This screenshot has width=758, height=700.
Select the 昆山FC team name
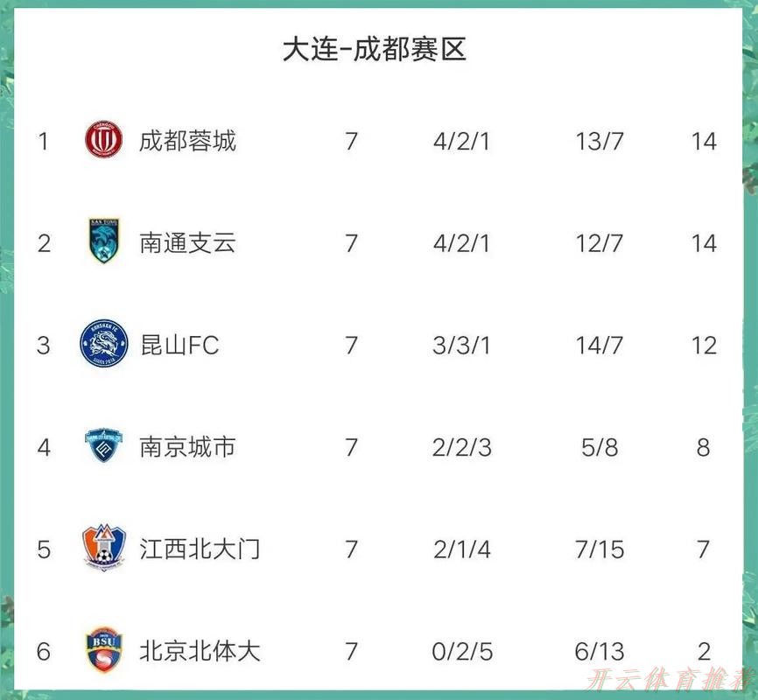click(x=179, y=345)
